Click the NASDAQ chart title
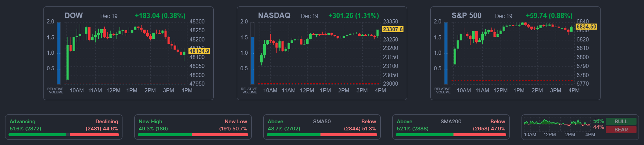The width and height of the screenshot is (644, 145). coord(274,16)
